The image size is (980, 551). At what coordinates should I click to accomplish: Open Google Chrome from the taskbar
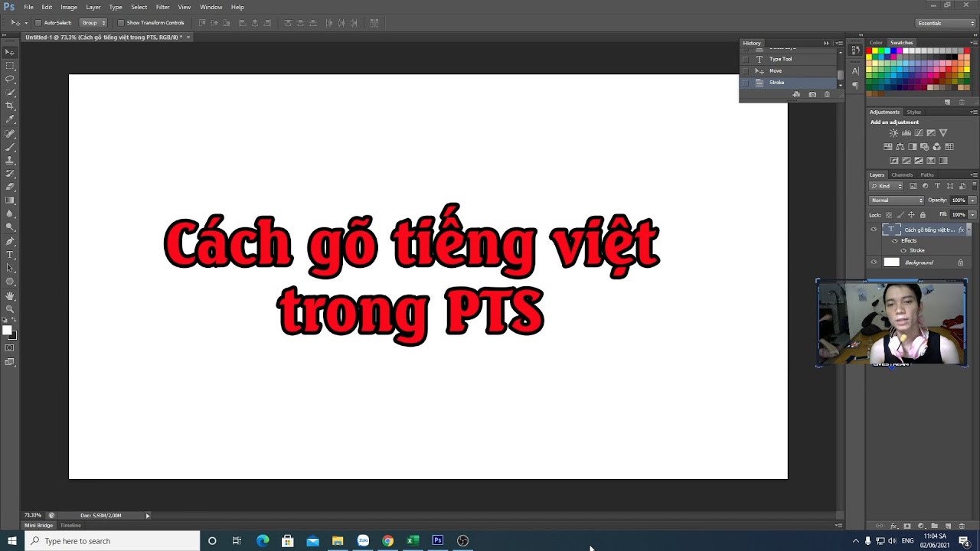click(x=387, y=540)
